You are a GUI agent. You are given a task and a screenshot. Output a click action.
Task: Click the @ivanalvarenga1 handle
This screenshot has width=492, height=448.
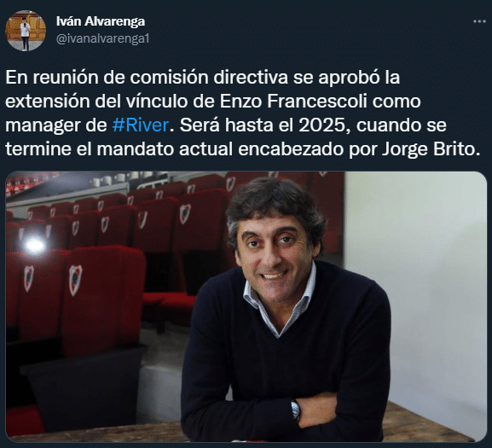(x=102, y=38)
